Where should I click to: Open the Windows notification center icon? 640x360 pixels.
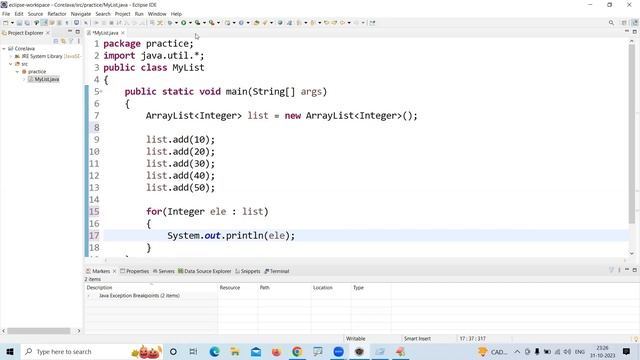click(x=626, y=351)
